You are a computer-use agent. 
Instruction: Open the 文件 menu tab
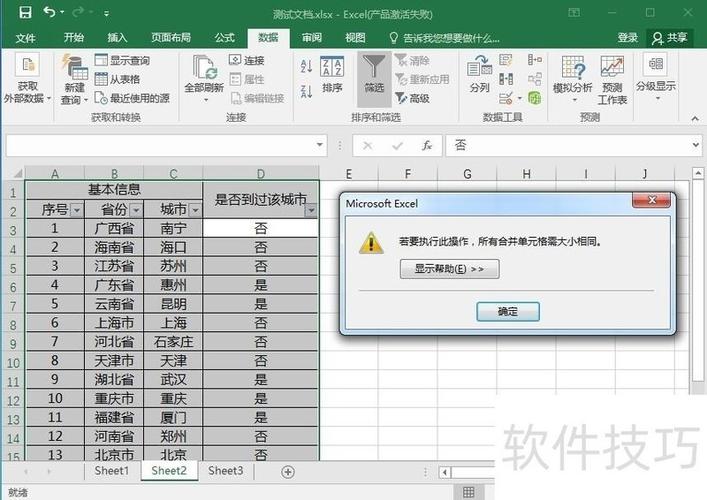(25, 38)
